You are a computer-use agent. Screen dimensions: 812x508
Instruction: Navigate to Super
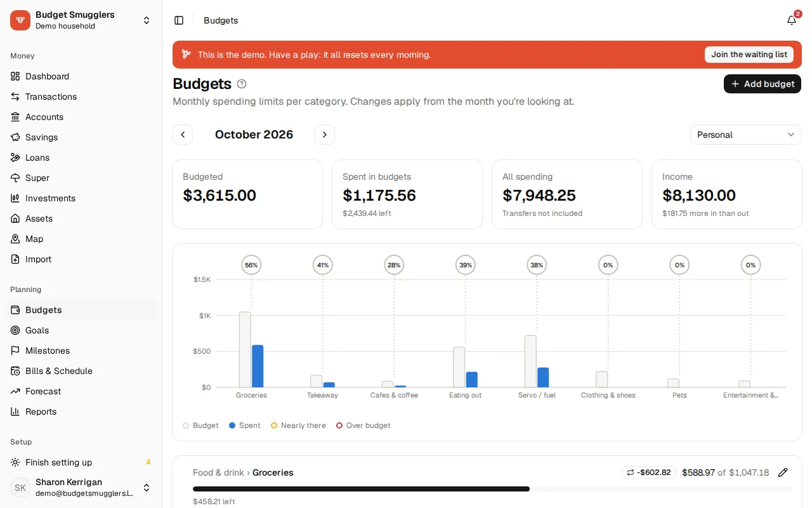click(x=81, y=178)
